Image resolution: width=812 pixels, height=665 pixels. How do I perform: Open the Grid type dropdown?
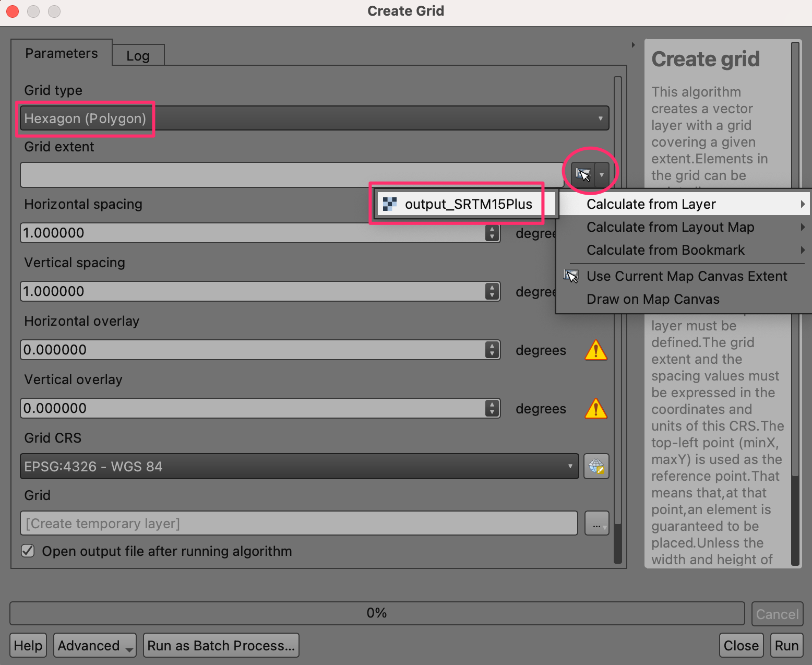pos(314,118)
